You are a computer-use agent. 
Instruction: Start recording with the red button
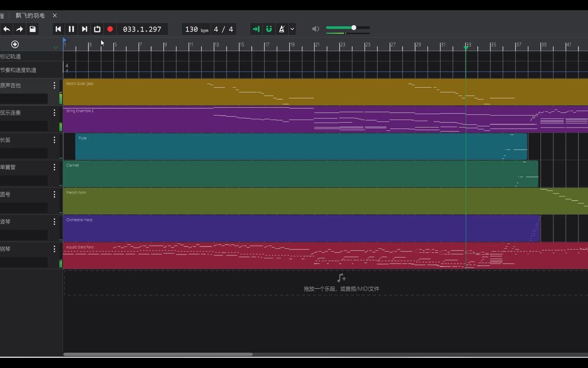110,29
